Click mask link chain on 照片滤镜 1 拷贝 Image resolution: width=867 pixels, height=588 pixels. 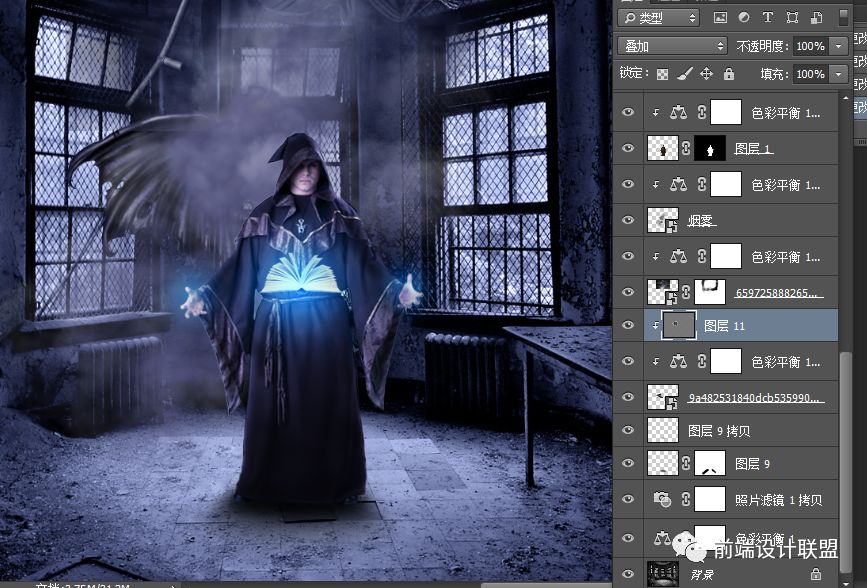686,499
